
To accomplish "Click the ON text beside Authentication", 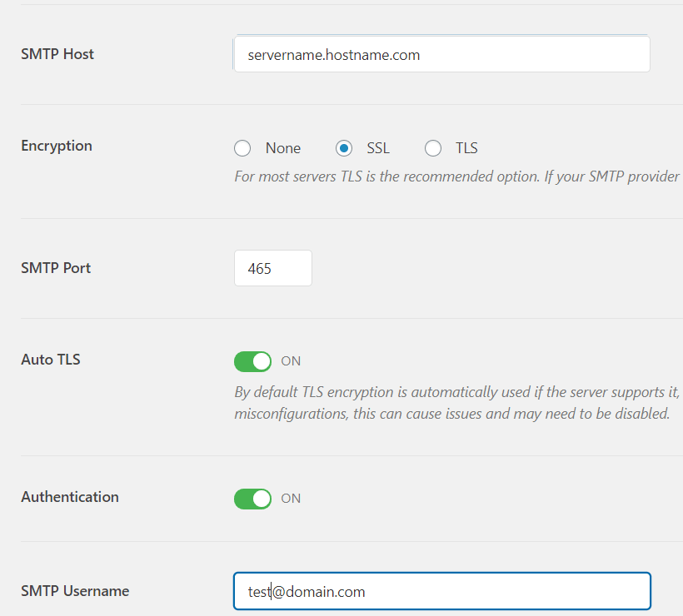I will 291,499.
